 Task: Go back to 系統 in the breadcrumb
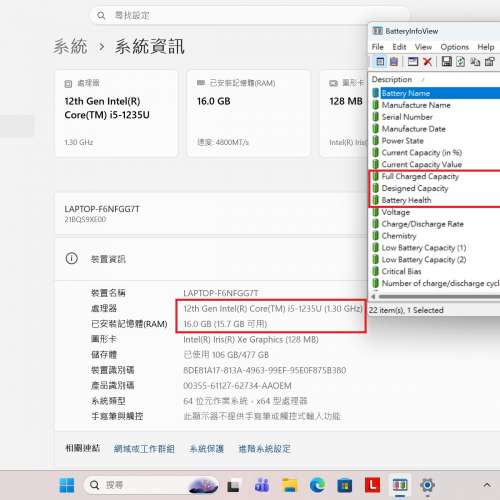pyautogui.click(x=70, y=46)
